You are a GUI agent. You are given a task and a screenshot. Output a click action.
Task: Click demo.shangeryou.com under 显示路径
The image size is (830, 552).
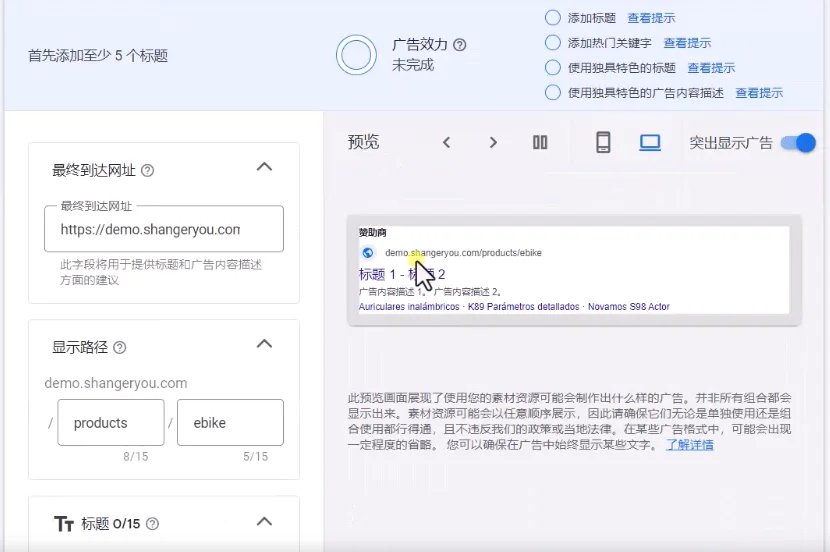click(116, 383)
